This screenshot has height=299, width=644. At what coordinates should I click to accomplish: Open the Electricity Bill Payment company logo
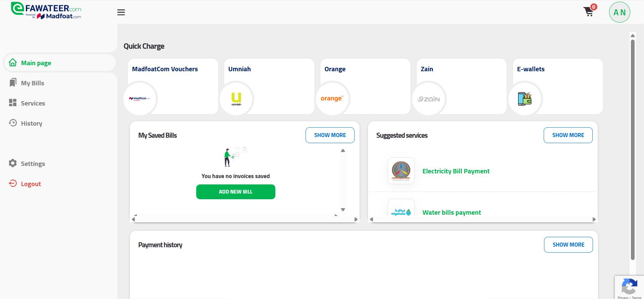coord(401,171)
